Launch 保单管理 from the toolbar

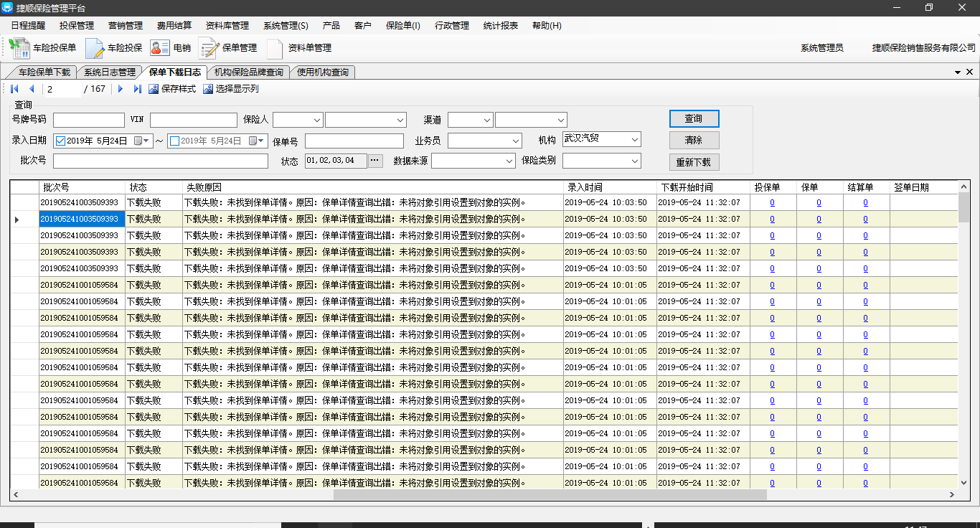[209, 48]
